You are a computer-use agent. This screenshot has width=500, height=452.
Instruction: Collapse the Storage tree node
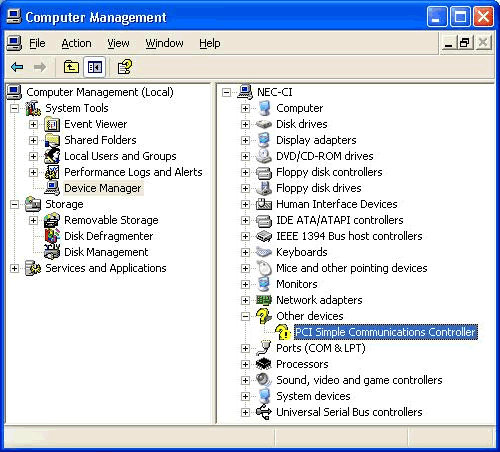click(x=14, y=204)
